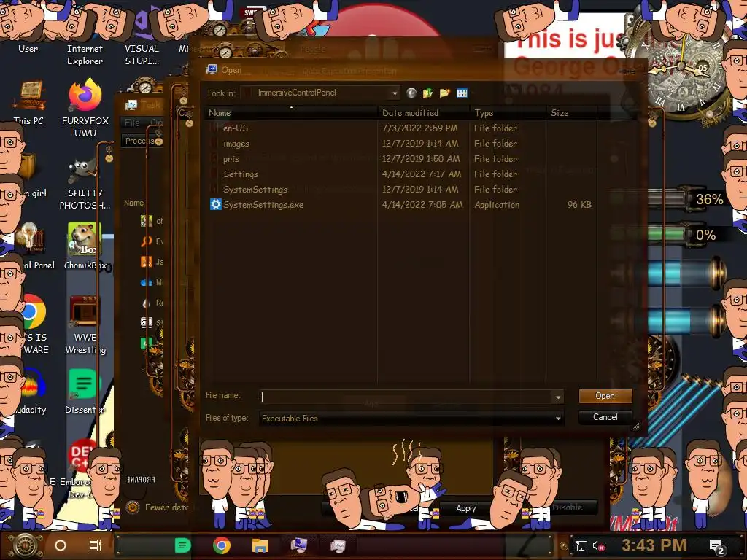
Task: Expand the Look in folder dropdown
Action: tap(395, 93)
